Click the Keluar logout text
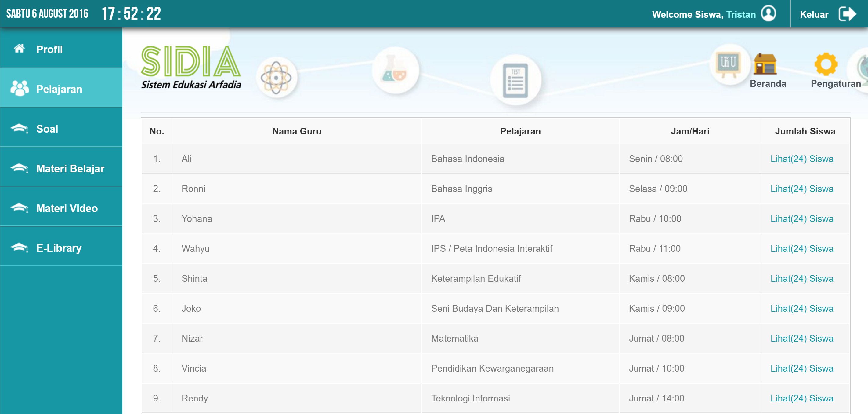Image resolution: width=868 pixels, height=414 pixels. click(814, 14)
